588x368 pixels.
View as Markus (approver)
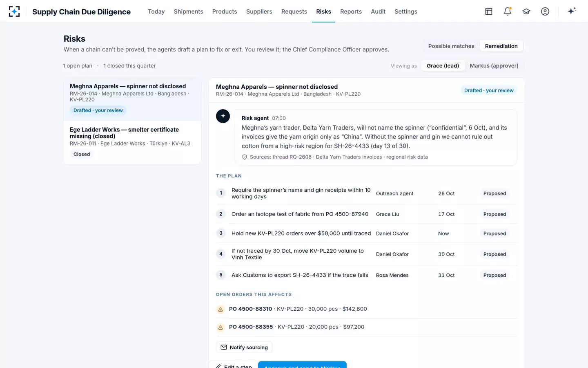[x=494, y=66]
